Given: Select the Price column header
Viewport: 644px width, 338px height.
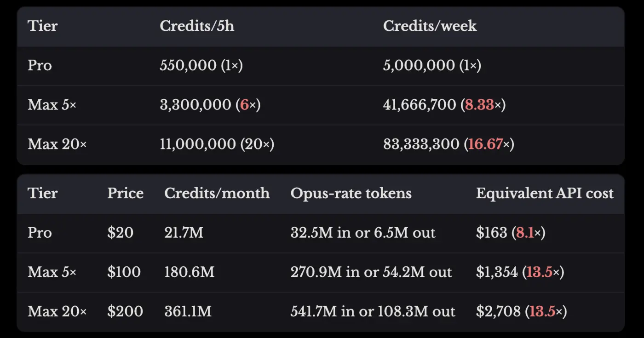Looking at the screenshot, I should point(125,193).
